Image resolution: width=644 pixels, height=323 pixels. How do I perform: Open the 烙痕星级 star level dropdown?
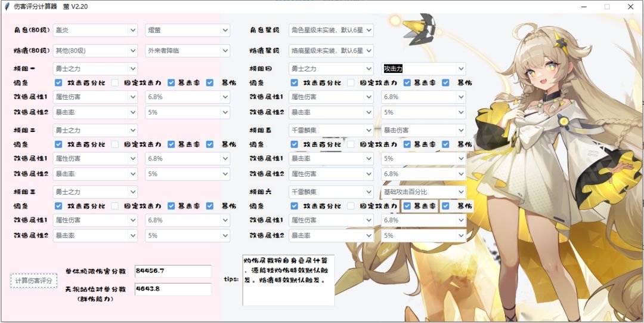tap(331, 51)
